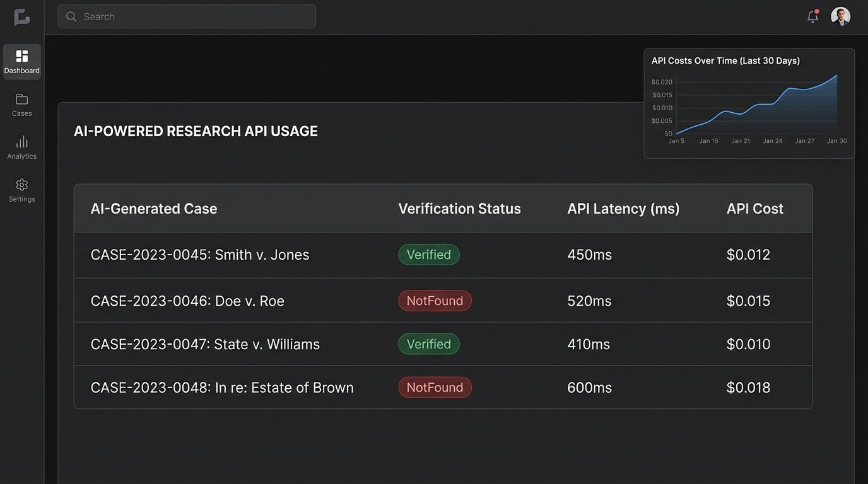Screen dimensions: 868x484
Task: Select CASE-2023-0045: Smith v. Jones row
Action: click(x=200, y=255)
